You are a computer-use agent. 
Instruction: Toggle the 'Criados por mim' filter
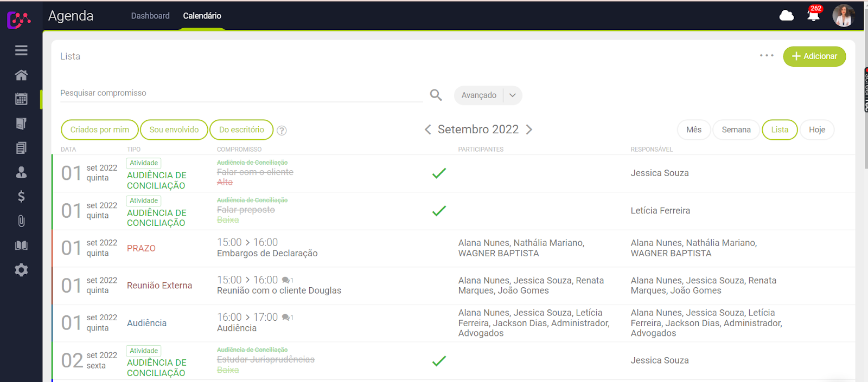coord(100,130)
